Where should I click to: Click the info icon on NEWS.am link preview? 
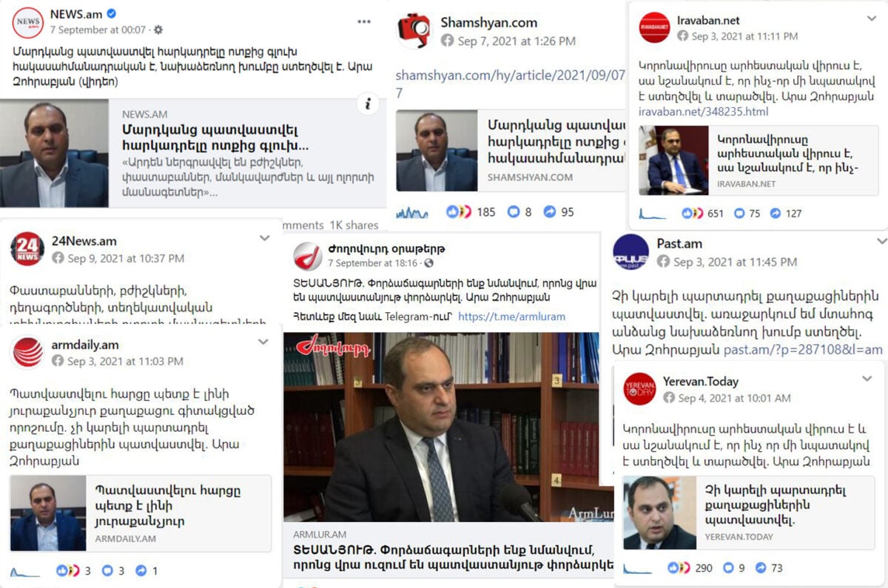coord(368,104)
